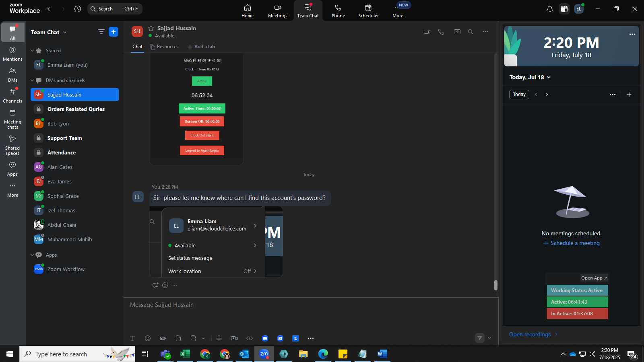Expand the screenshot options dropdown
Viewport: 644px width, 362px height.
coord(203,338)
